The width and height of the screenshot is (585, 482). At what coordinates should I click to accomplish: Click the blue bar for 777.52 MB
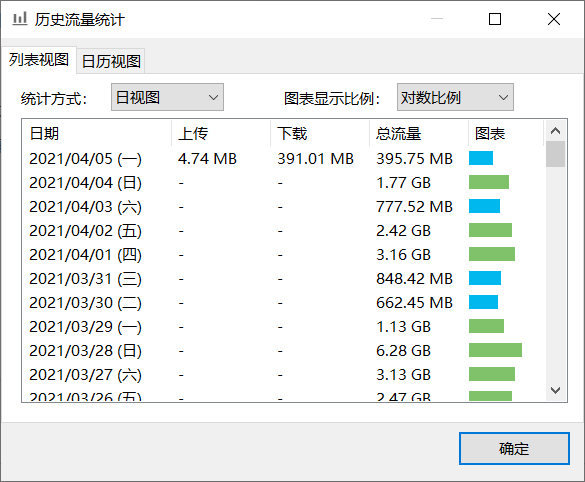[484, 206]
